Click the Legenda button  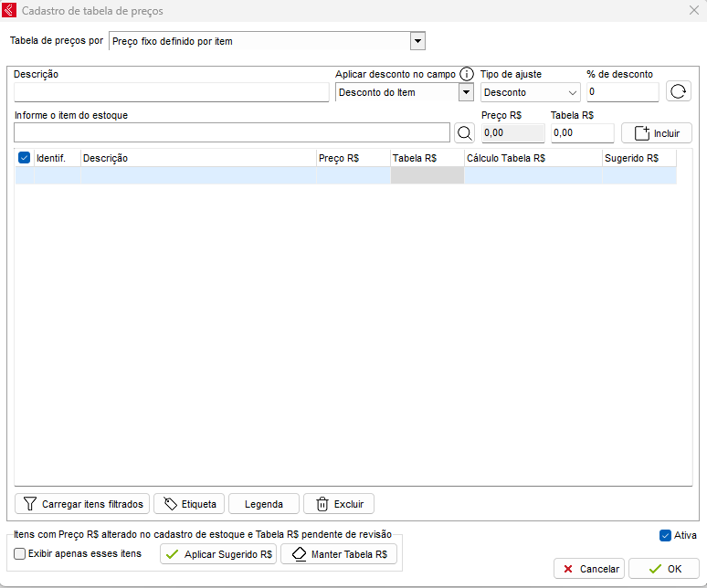tap(264, 504)
